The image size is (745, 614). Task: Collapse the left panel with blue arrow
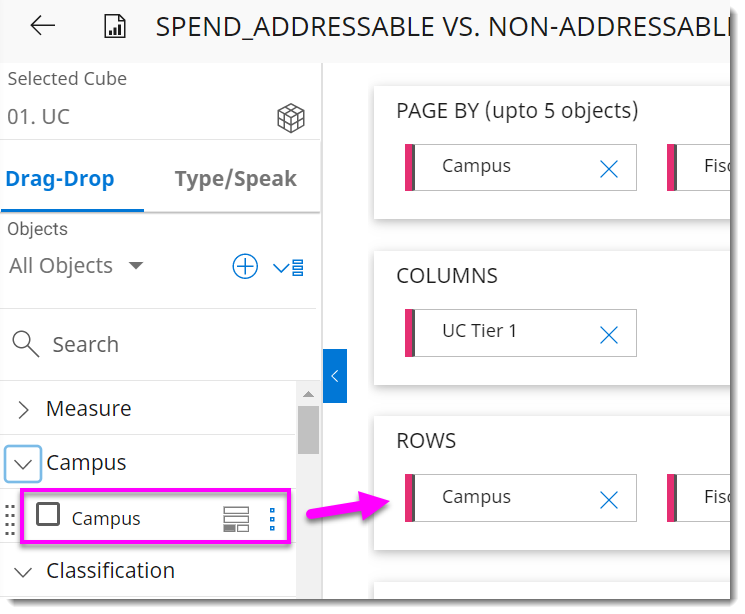pos(335,376)
